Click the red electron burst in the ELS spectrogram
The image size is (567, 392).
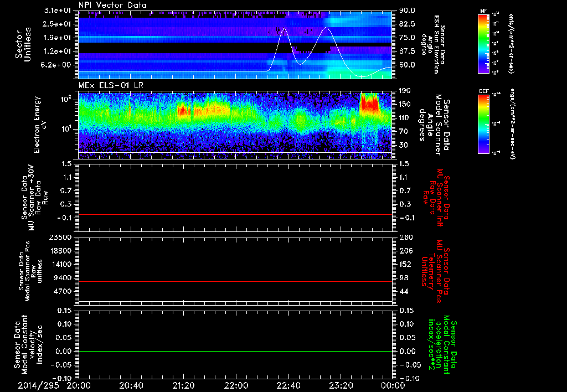[x=369, y=104]
